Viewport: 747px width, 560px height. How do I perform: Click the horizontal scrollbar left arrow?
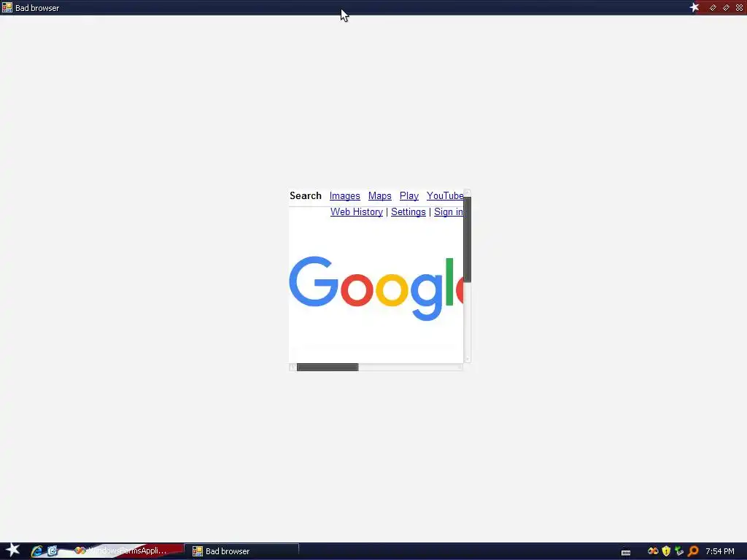(x=293, y=367)
